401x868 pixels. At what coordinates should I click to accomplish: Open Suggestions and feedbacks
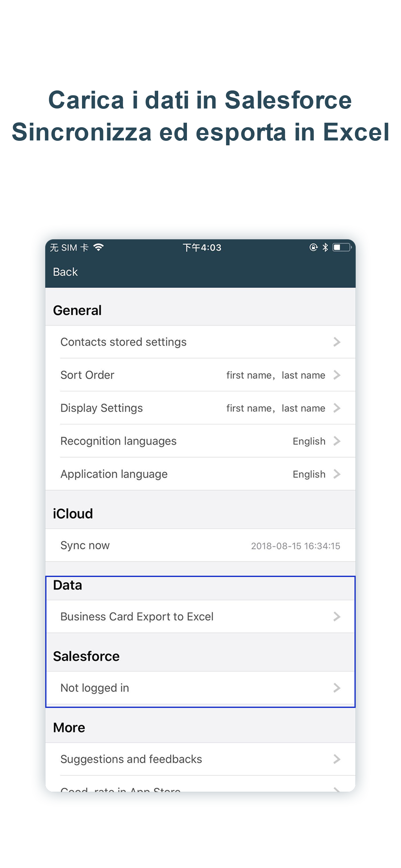point(200,759)
